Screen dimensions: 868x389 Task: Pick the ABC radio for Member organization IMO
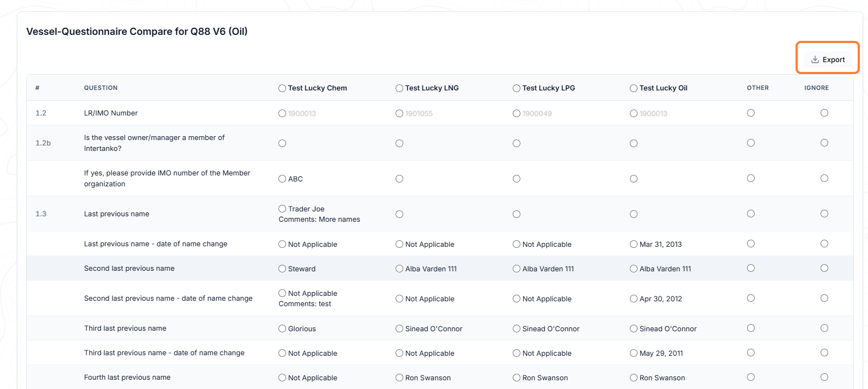click(x=282, y=179)
